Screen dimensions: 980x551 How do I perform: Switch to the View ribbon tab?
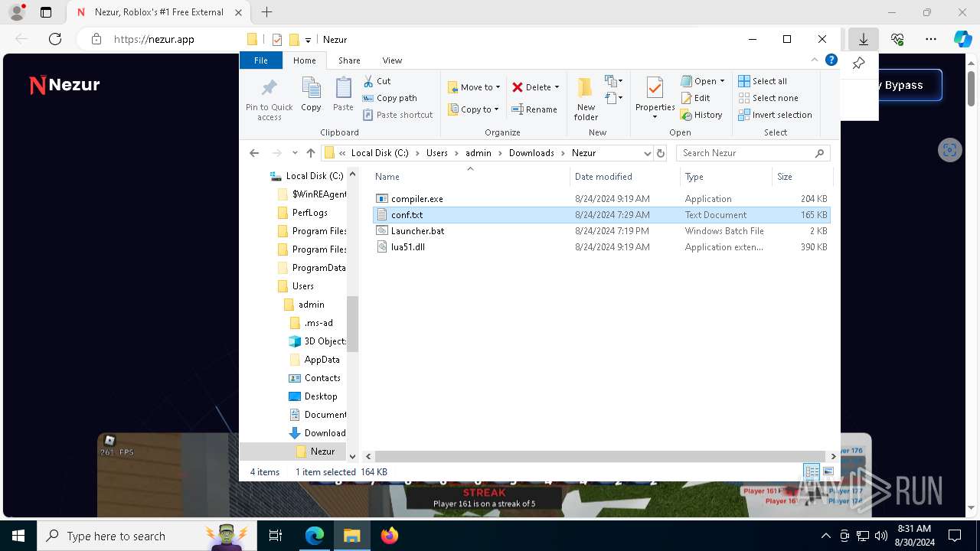pos(392,60)
